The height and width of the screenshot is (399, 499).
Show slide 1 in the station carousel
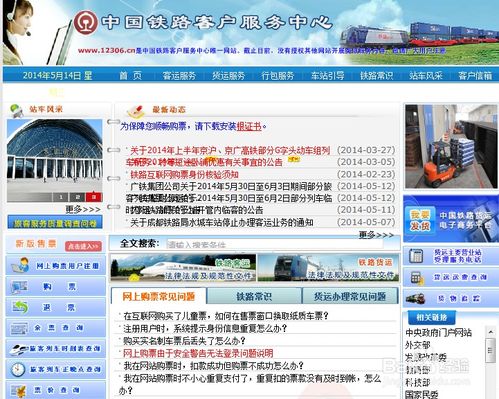[61, 197]
